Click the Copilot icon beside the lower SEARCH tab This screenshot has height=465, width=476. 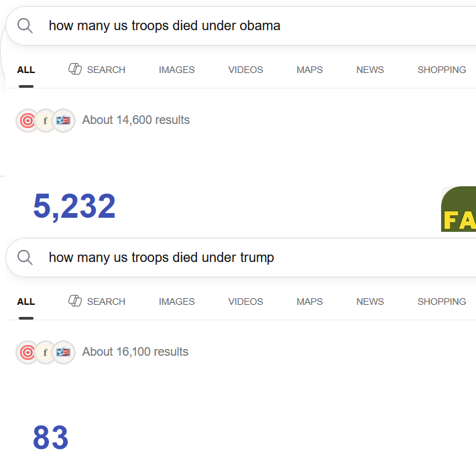74,301
